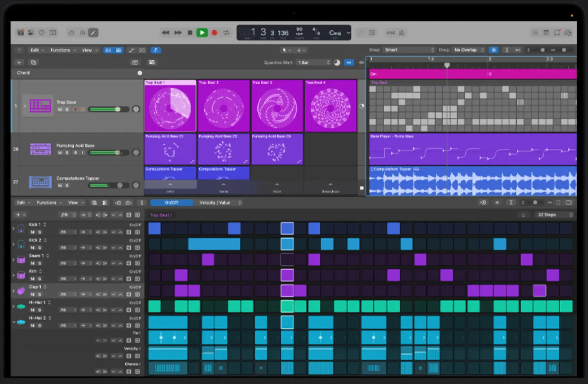The height and width of the screenshot is (384, 588).
Task: Open the Browsers media icon
Action: (568, 33)
